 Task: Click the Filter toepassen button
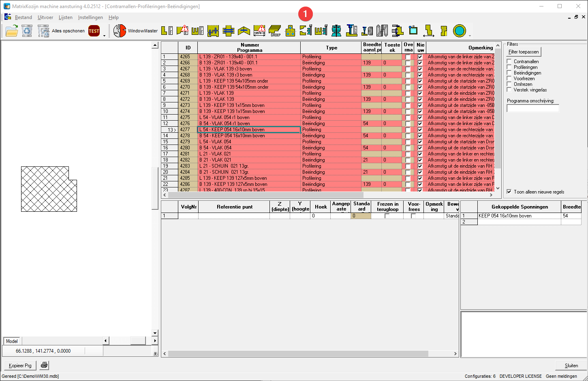[524, 52]
